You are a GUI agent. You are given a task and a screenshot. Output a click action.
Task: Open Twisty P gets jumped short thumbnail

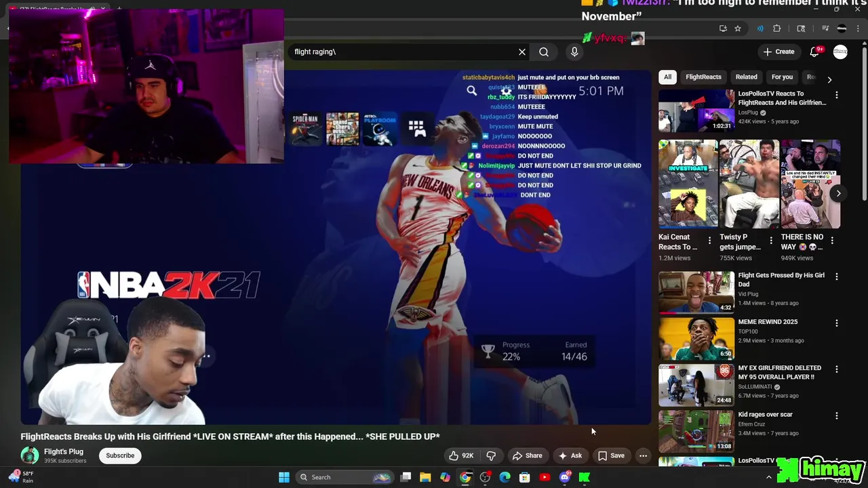coord(749,184)
